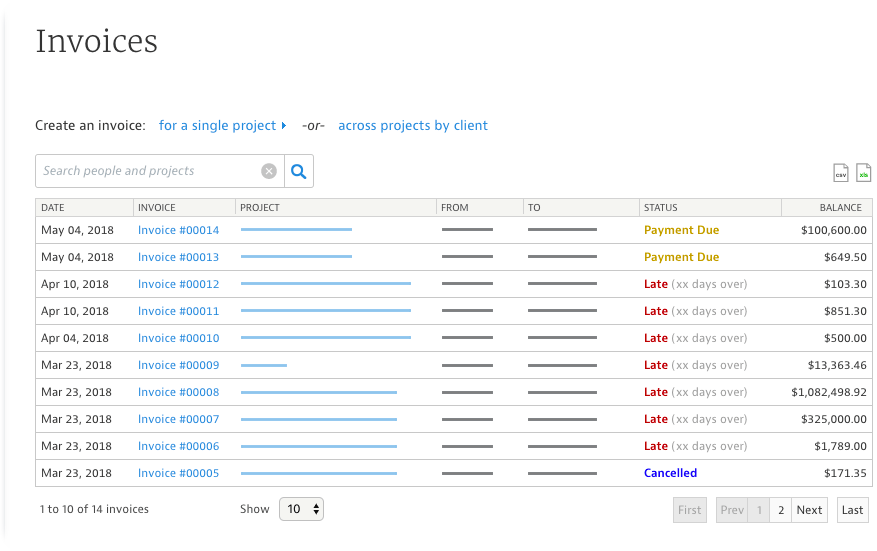Viewport: 877px width, 551px height.
Task: Sort by the STATUS column header
Action: pyautogui.click(x=661, y=208)
